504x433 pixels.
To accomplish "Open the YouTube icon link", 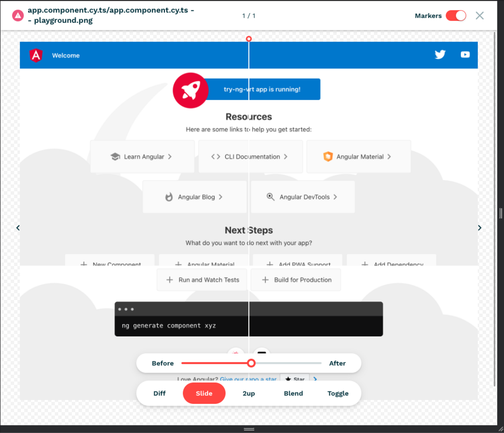I will point(465,55).
